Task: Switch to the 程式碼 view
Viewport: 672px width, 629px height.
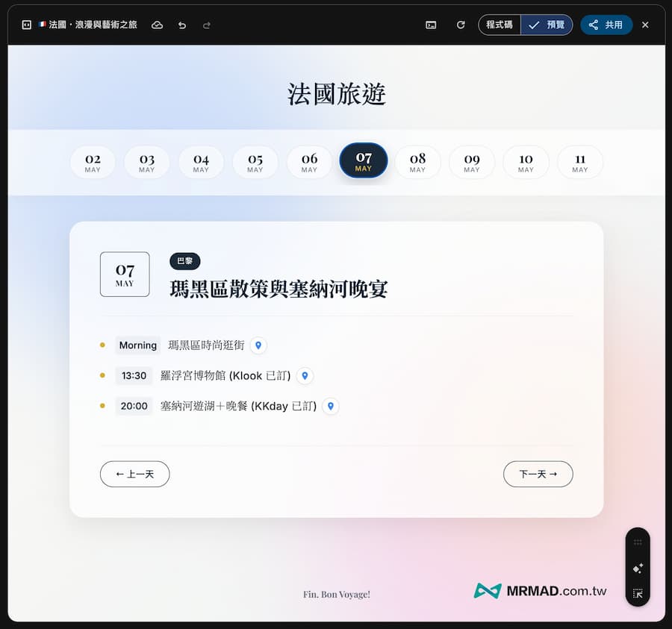Action: pyautogui.click(x=499, y=25)
